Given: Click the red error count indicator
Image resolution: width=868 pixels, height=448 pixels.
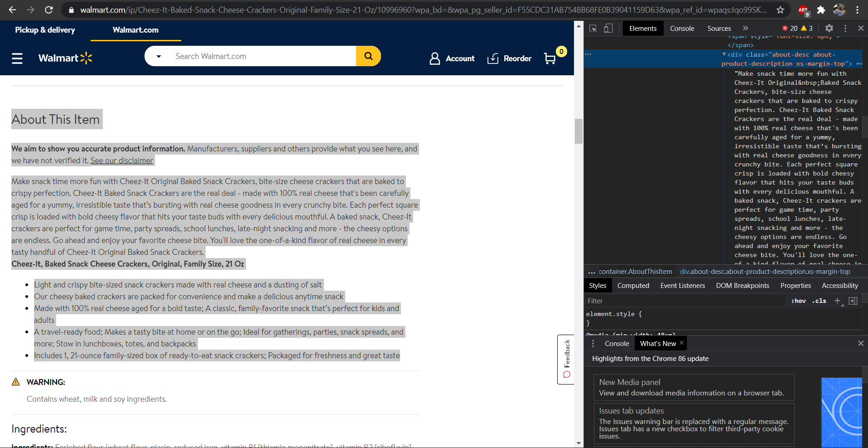Looking at the screenshot, I should coord(790,28).
